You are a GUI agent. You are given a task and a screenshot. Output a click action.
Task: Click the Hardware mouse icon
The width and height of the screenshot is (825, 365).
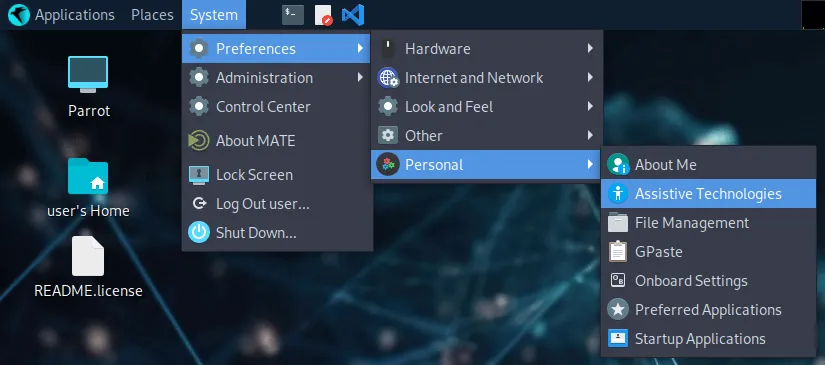(388, 49)
